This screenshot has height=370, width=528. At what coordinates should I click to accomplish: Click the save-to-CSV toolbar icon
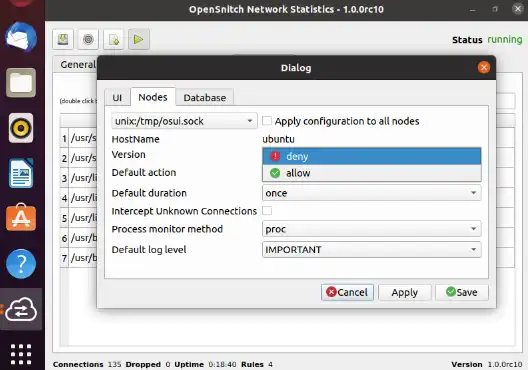pyautogui.click(x=63, y=39)
